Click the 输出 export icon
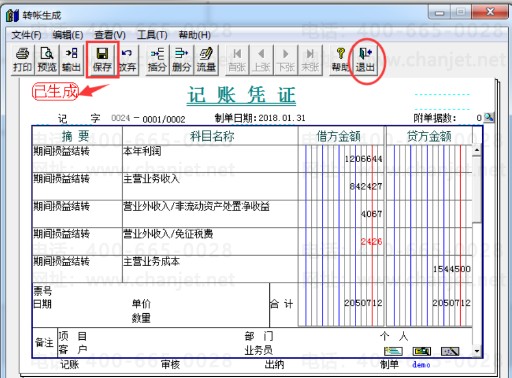Viewport: 512px width, 378px height. click(71, 60)
